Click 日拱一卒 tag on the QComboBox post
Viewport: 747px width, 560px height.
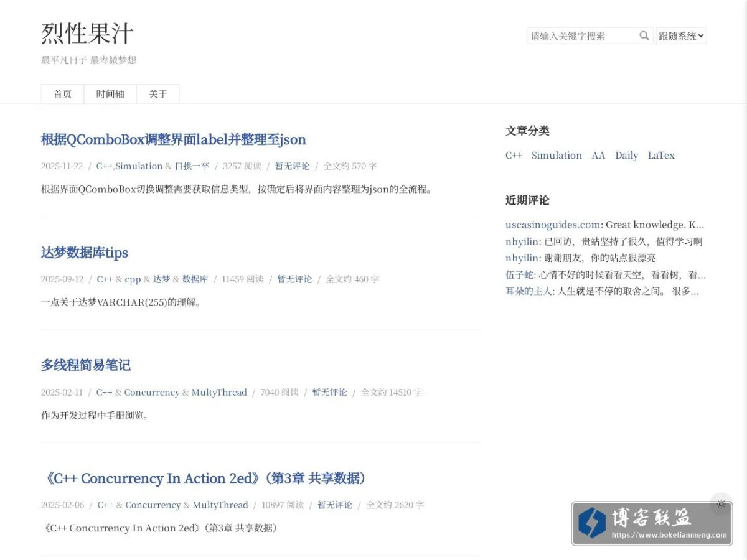tap(192, 166)
